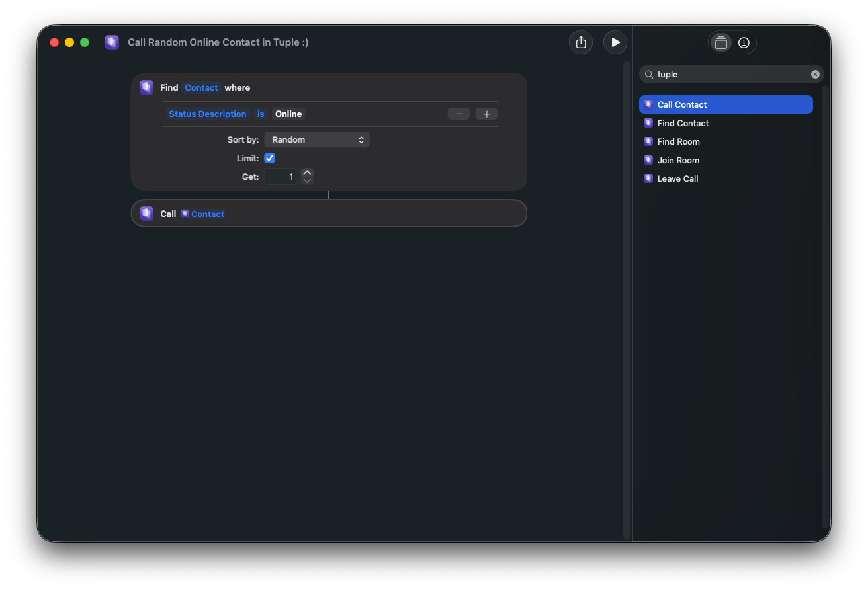Select Call Contact in action list
The width and height of the screenshot is (868, 591).
726,104
